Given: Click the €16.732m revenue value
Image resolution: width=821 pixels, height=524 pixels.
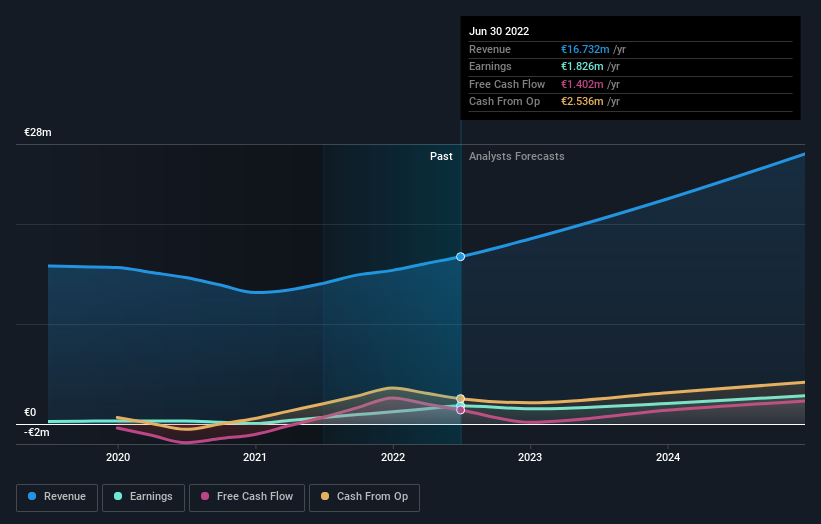Looking at the screenshot, I should [585, 49].
